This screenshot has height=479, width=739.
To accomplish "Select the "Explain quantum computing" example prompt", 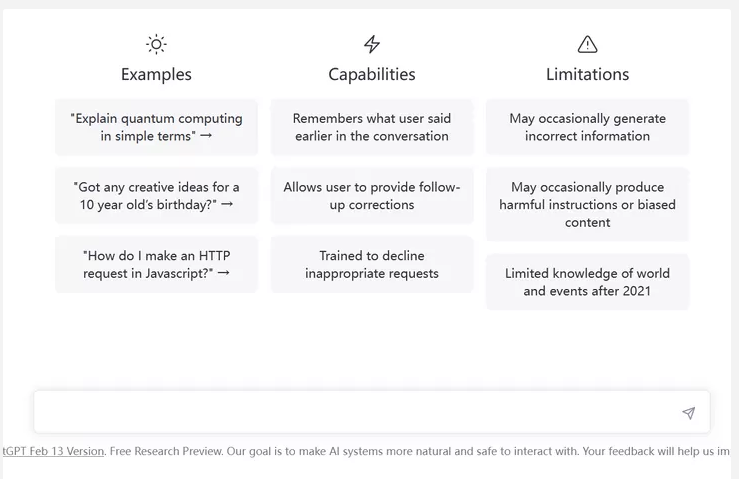I will [156, 127].
